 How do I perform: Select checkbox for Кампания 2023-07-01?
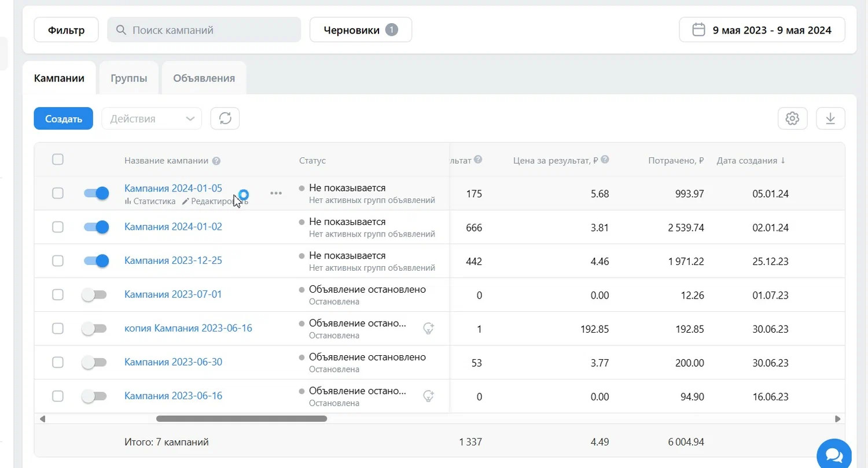click(58, 294)
